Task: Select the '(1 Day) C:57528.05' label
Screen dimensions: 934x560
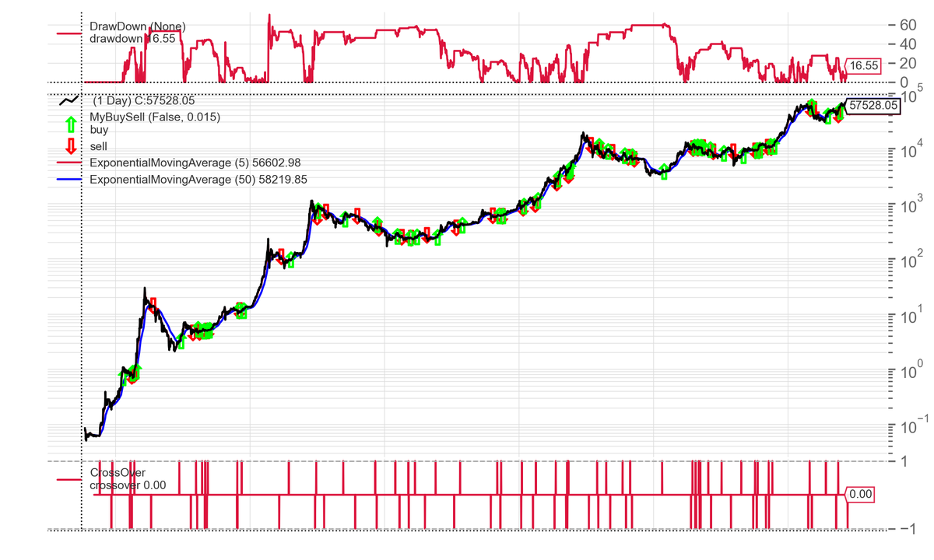Action: (x=144, y=101)
